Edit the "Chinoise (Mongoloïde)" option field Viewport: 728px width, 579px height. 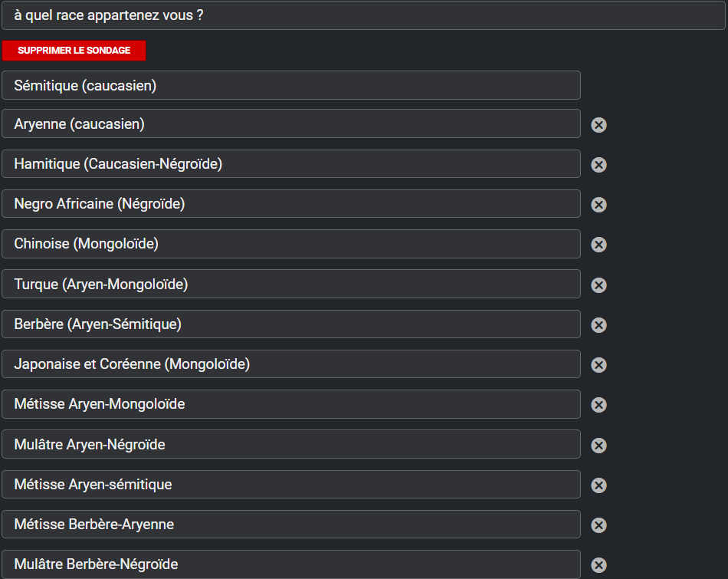tap(291, 244)
